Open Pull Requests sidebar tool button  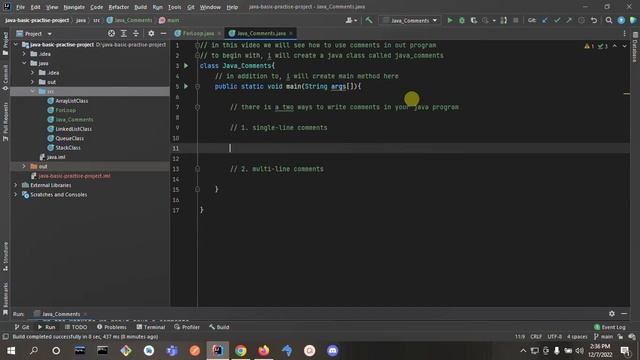pyautogui.click(x=5, y=122)
